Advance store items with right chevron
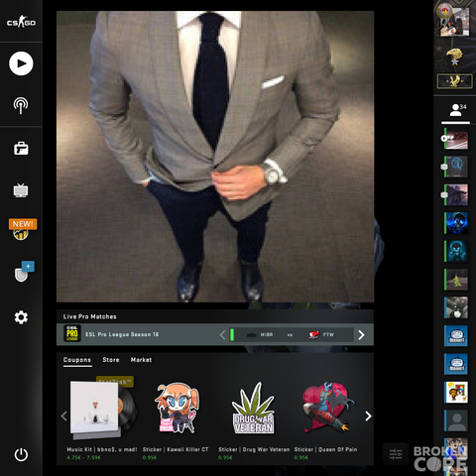 pyautogui.click(x=368, y=416)
